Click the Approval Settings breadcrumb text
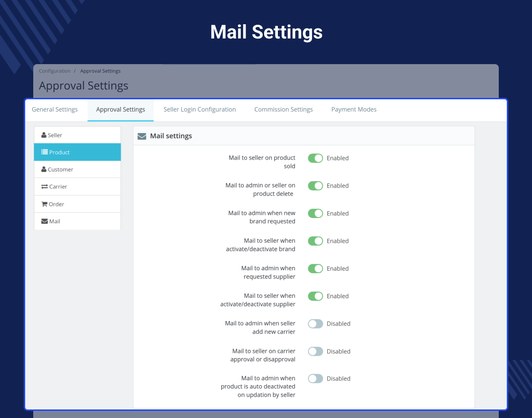Screen dimensions: 532x418 pyautogui.click(x=100, y=71)
